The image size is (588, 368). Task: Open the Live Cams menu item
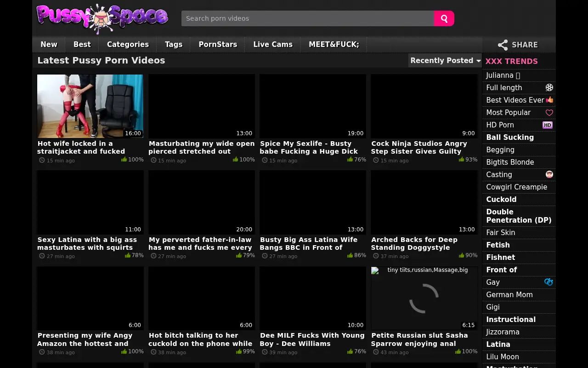coord(273,45)
